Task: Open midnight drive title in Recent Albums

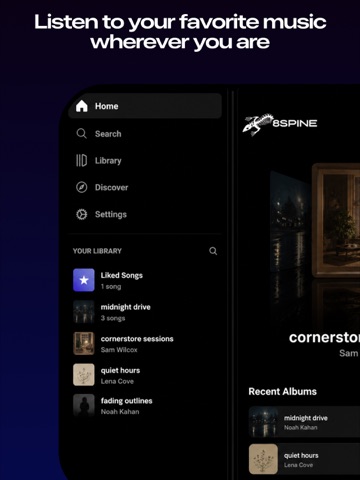Action: [306, 418]
